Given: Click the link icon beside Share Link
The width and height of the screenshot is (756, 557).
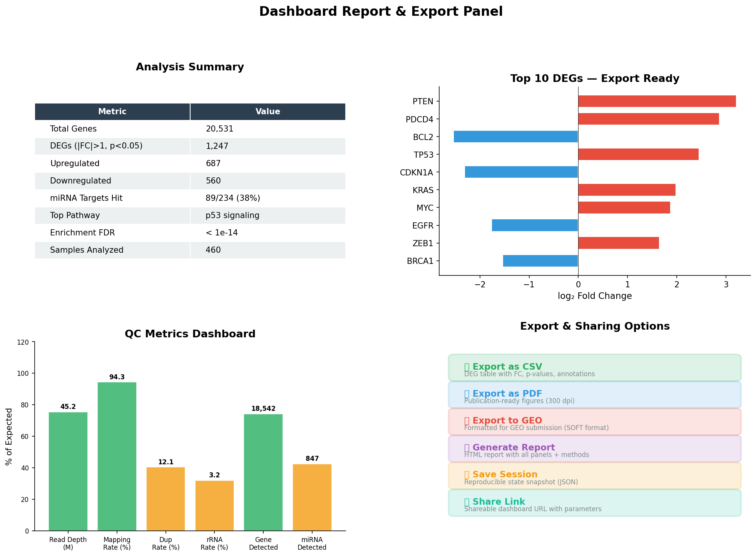Looking at the screenshot, I should pyautogui.click(x=467, y=501).
